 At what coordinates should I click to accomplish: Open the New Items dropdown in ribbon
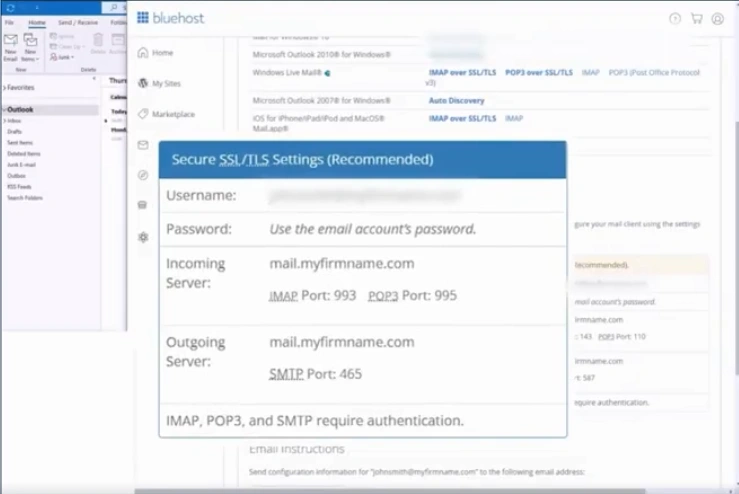(x=31, y=45)
